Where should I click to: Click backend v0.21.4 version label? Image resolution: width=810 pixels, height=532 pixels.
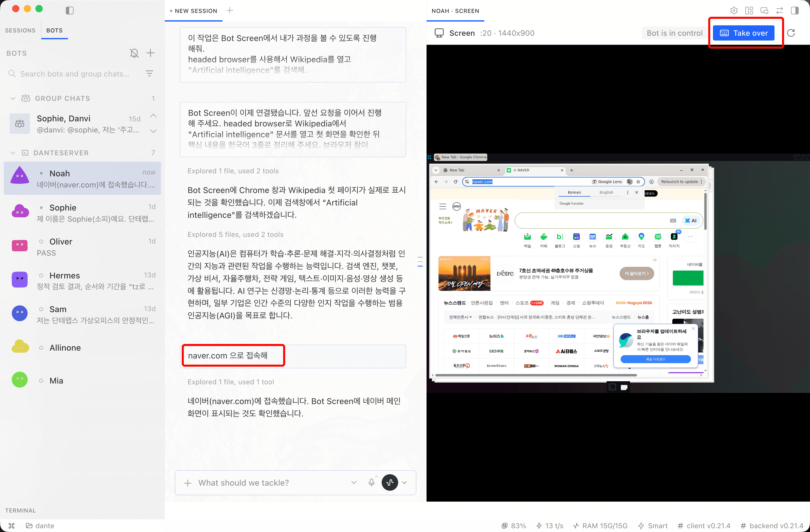(x=771, y=525)
